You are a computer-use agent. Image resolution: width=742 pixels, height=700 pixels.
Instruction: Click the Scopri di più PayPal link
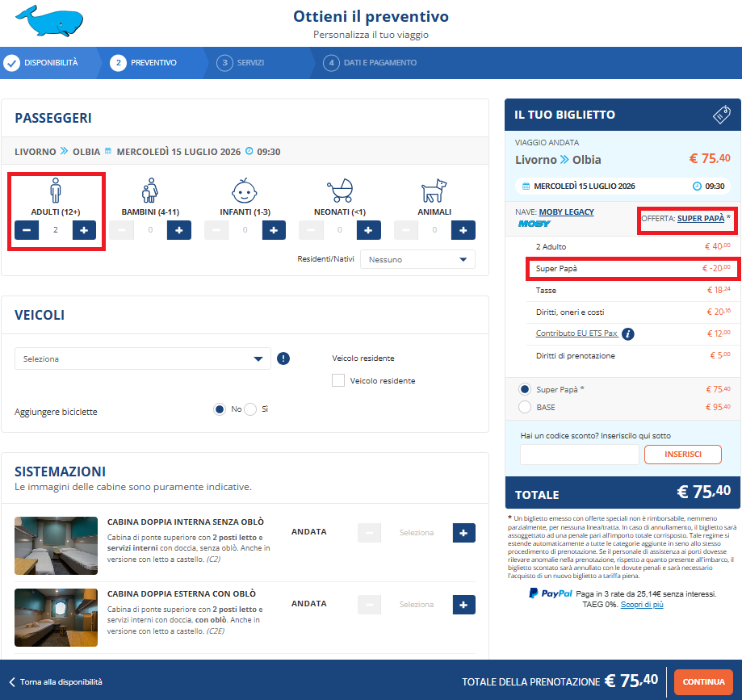tap(640, 604)
